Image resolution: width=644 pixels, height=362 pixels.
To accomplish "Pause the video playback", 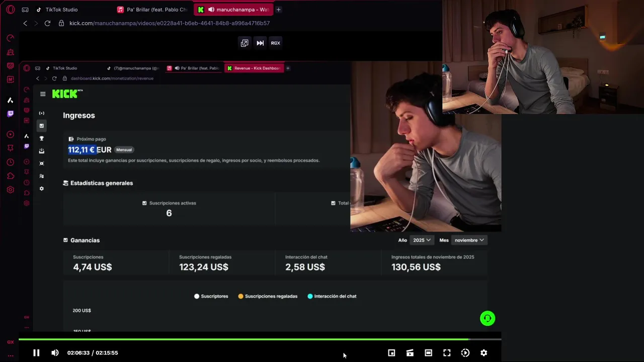I will pyautogui.click(x=36, y=353).
